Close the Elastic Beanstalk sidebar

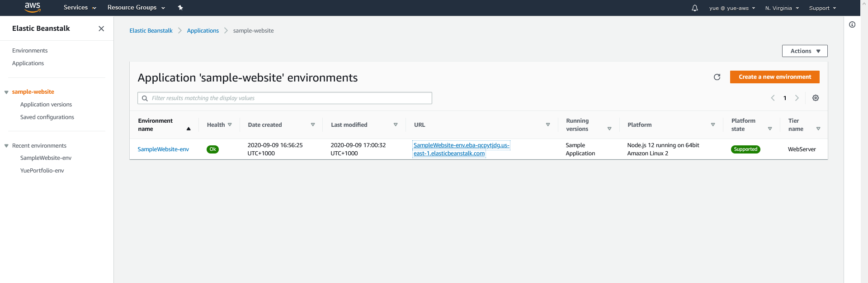click(x=101, y=29)
